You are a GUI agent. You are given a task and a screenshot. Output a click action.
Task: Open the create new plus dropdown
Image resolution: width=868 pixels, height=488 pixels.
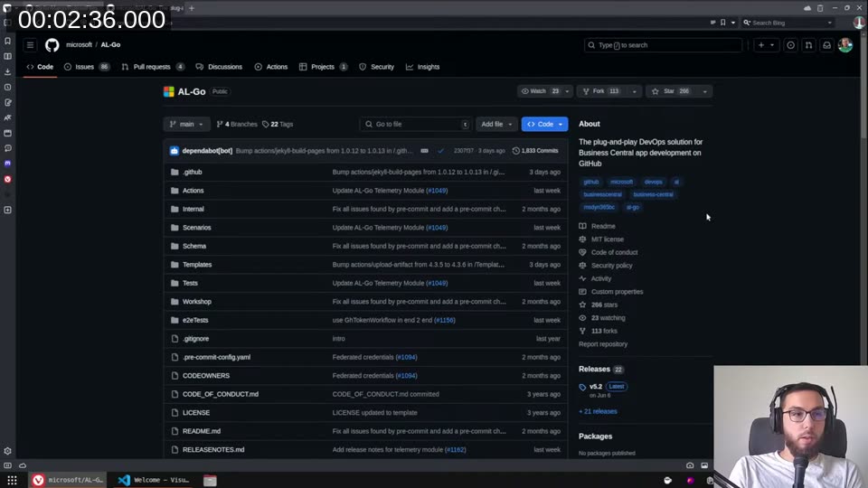(x=766, y=45)
